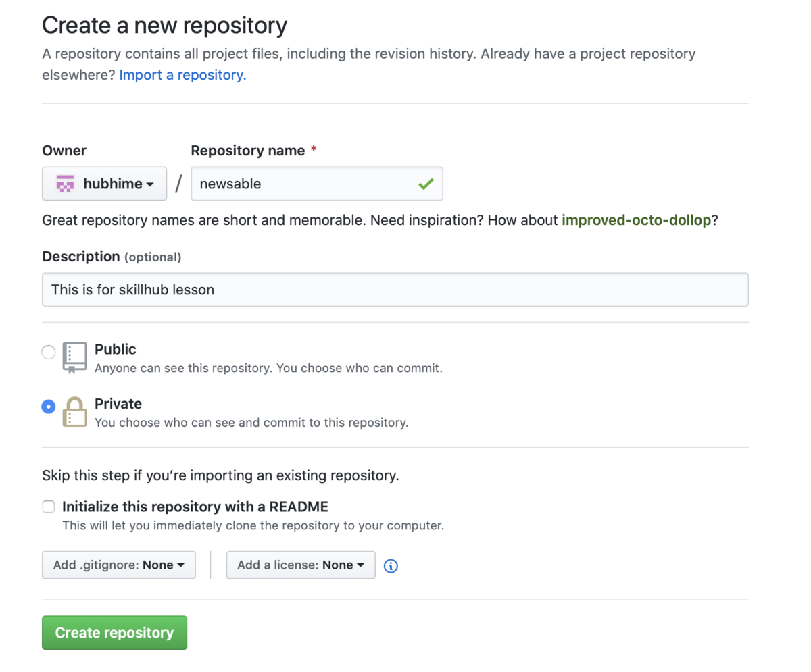Click the README checkbox label text
This screenshot has width=811, height=672.
click(x=195, y=507)
